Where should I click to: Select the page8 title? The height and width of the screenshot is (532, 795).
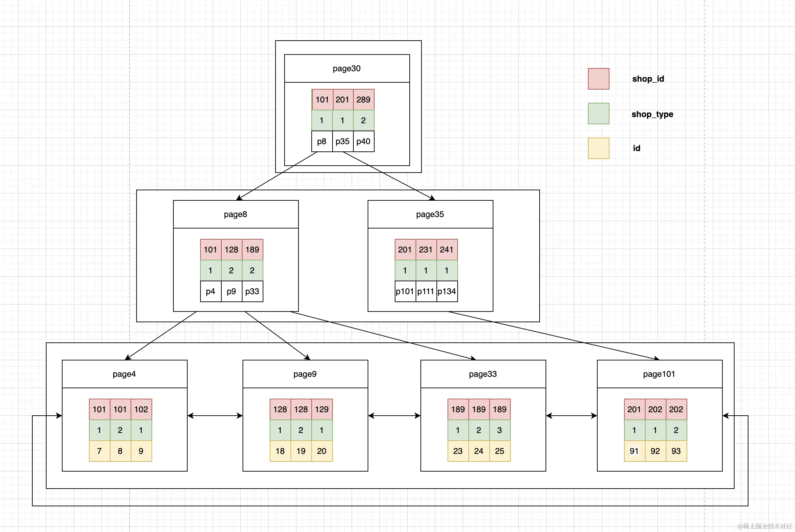[236, 214]
